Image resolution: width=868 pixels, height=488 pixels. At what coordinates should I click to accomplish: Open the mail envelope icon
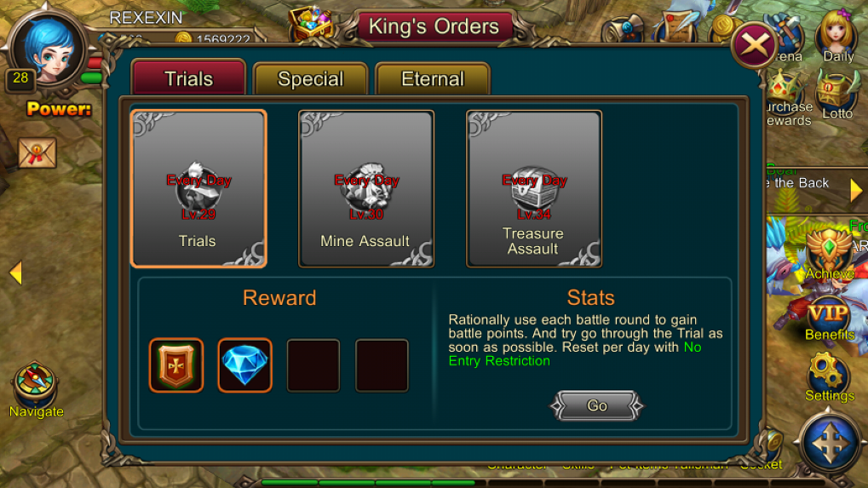pos(37,152)
